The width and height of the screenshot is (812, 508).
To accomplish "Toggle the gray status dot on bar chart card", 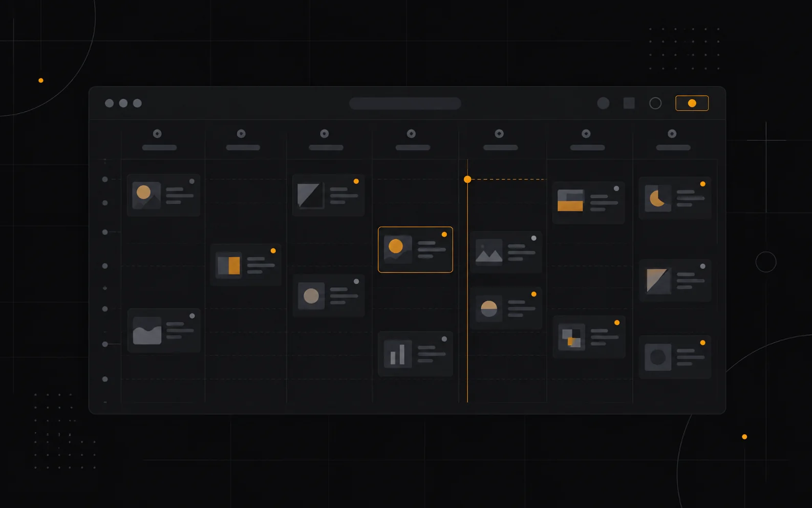I will (444, 339).
